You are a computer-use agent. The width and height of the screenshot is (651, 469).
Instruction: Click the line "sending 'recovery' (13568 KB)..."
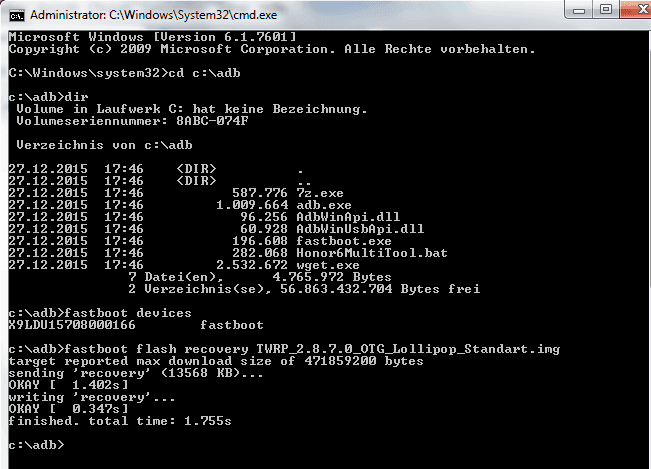coord(136,373)
